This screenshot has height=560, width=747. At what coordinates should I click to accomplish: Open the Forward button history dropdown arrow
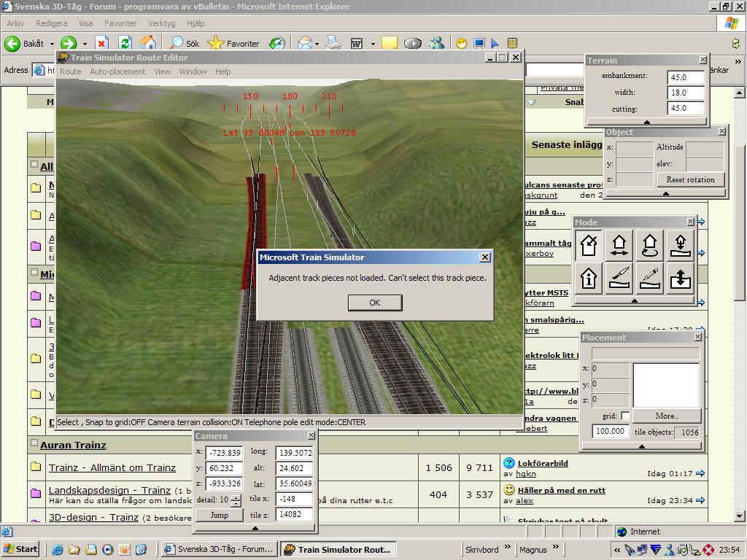coord(85,44)
